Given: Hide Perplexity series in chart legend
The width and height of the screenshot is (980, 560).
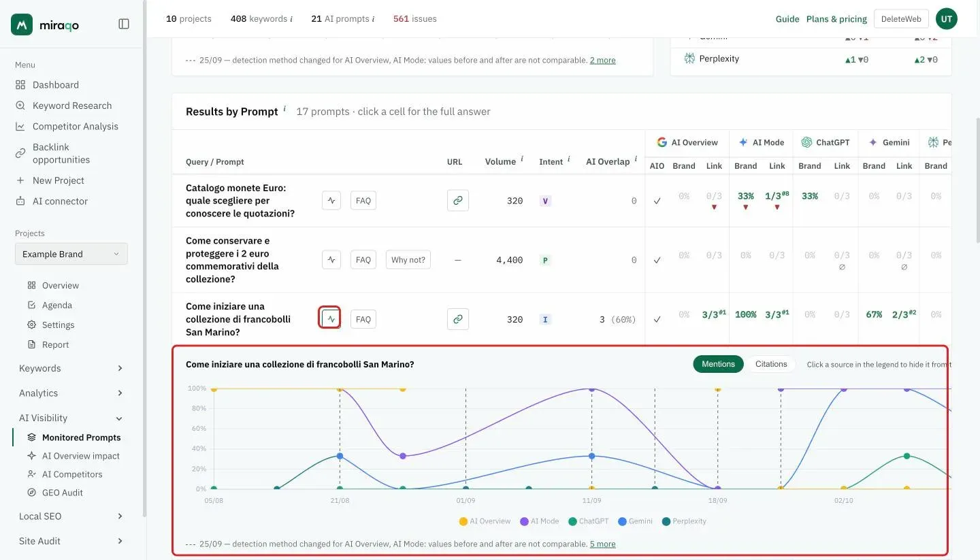Looking at the screenshot, I should point(684,521).
